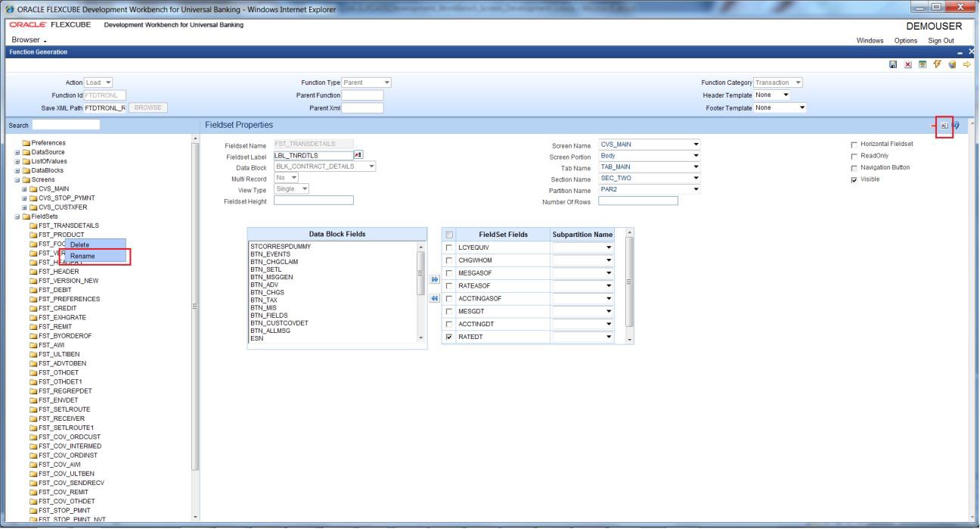980x529 pixels.
Task: Select FST_TRANSDETAILS in the tree
Action: click(x=70, y=225)
